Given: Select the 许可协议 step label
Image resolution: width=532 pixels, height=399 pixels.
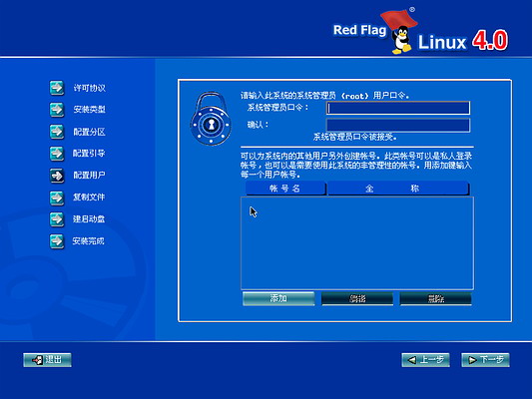Looking at the screenshot, I should click(x=90, y=88).
